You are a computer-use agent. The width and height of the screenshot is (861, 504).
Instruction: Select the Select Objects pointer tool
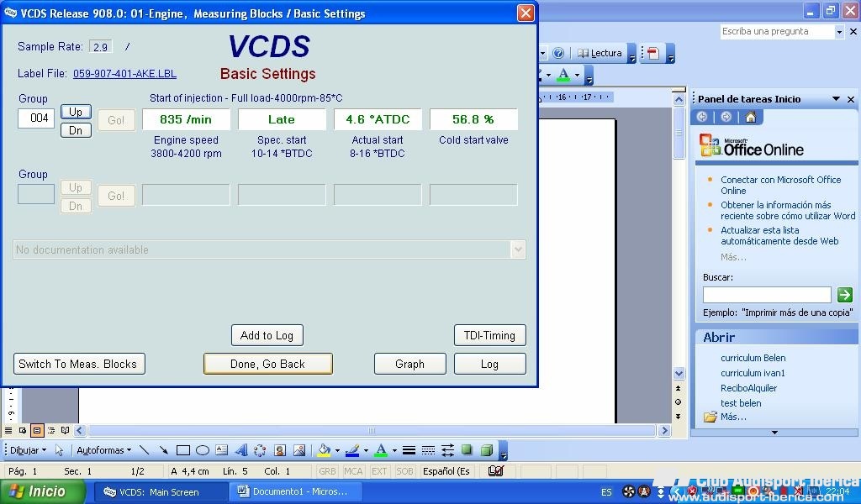(x=60, y=450)
